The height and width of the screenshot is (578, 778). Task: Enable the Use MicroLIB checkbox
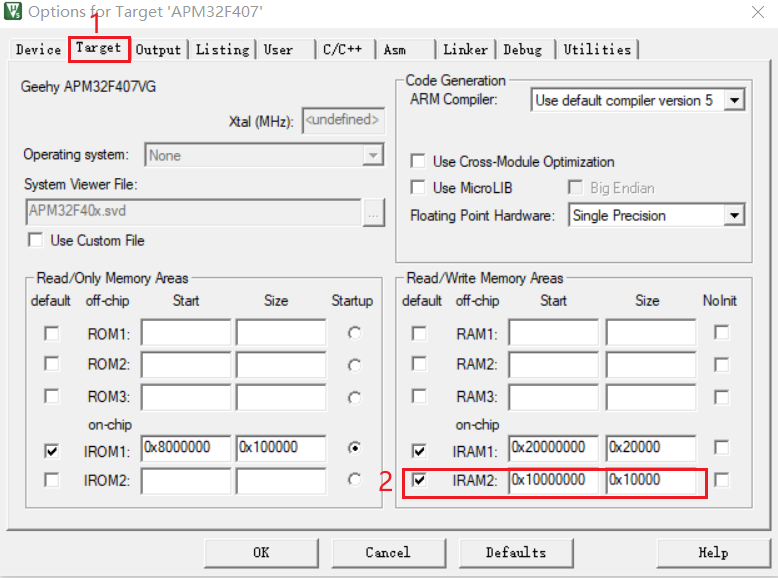click(x=418, y=188)
